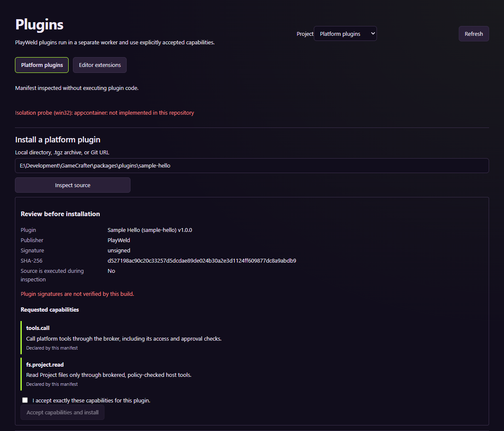This screenshot has width=504, height=431.
Task: Click the SHA-256 hash value
Action: point(202,260)
